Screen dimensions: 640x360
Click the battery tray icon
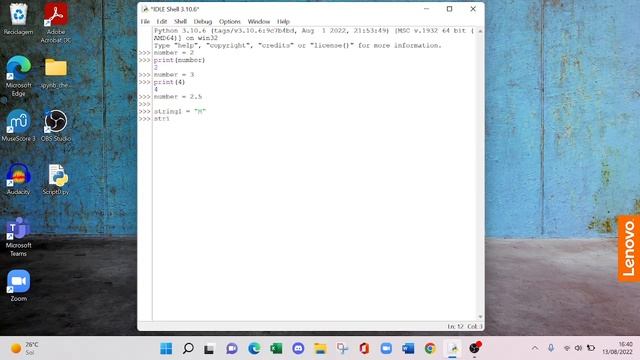click(x=591, y=348)
